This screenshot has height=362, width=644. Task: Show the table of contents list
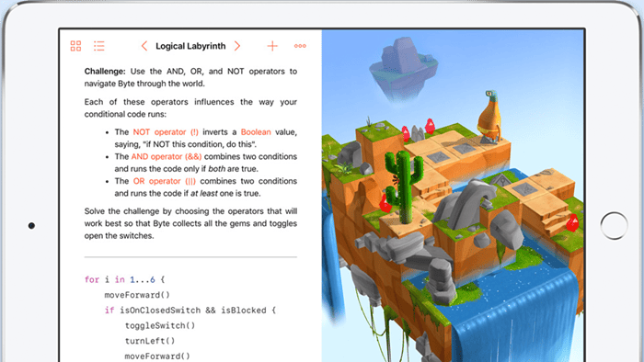[99, 46]
